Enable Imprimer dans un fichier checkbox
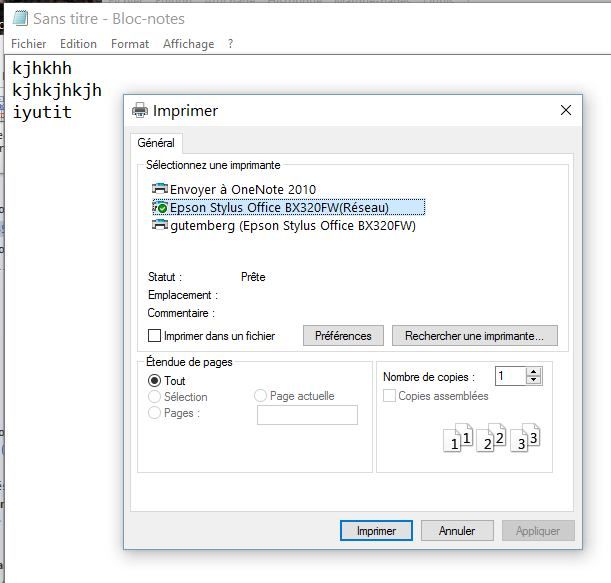611x583 pixels. (155, 336)
